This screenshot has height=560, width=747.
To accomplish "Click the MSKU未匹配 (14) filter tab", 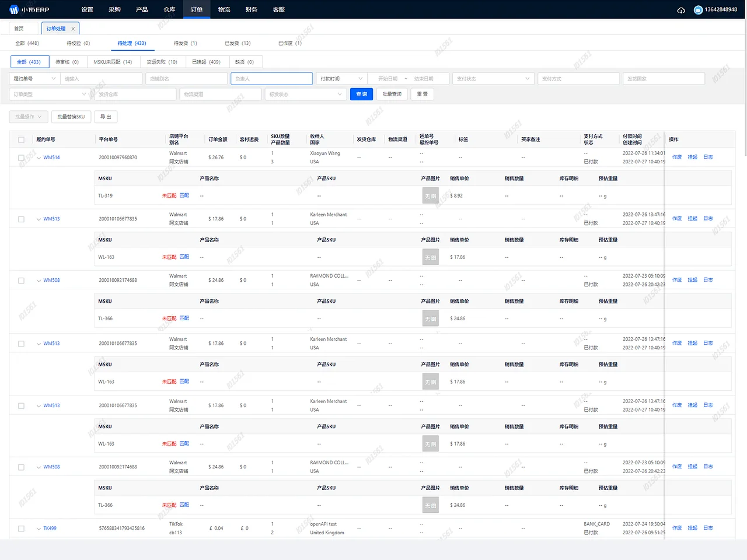I will tap(113, 61).
